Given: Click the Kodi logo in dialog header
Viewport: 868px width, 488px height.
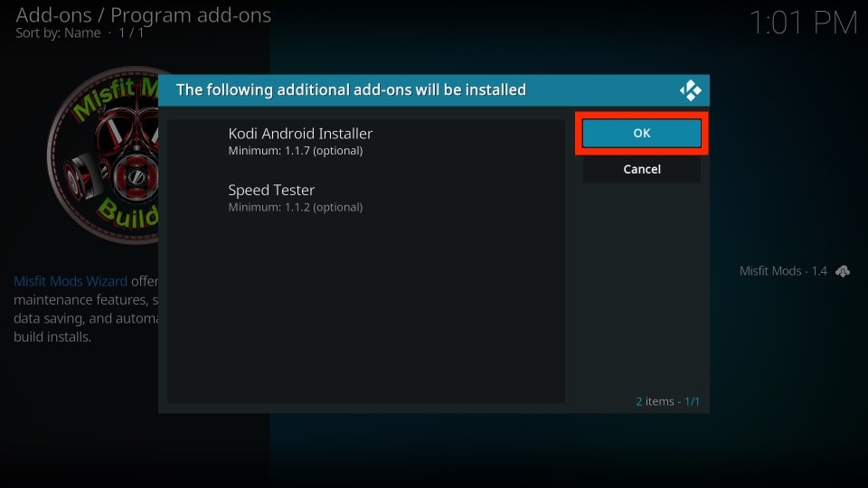Looking at the screenshot, I should point(690,90).
